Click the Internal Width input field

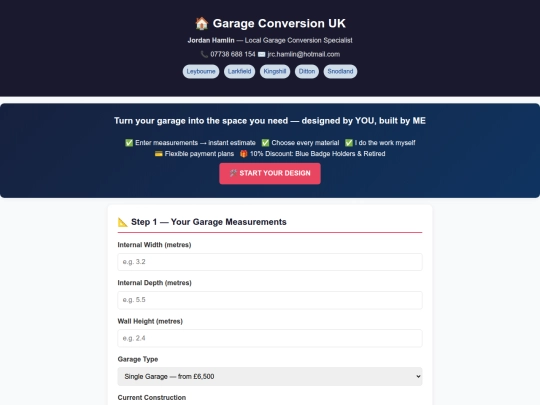tap(270, 262)
